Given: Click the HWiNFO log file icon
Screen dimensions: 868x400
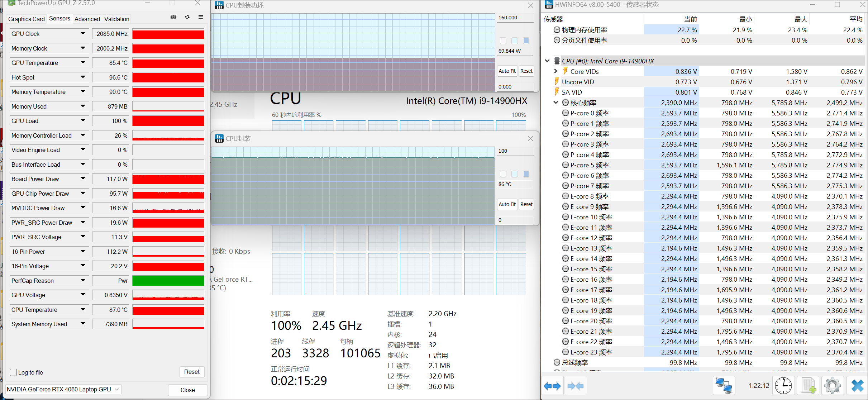Looking at the screenshot, I should [x=809, y=386].
